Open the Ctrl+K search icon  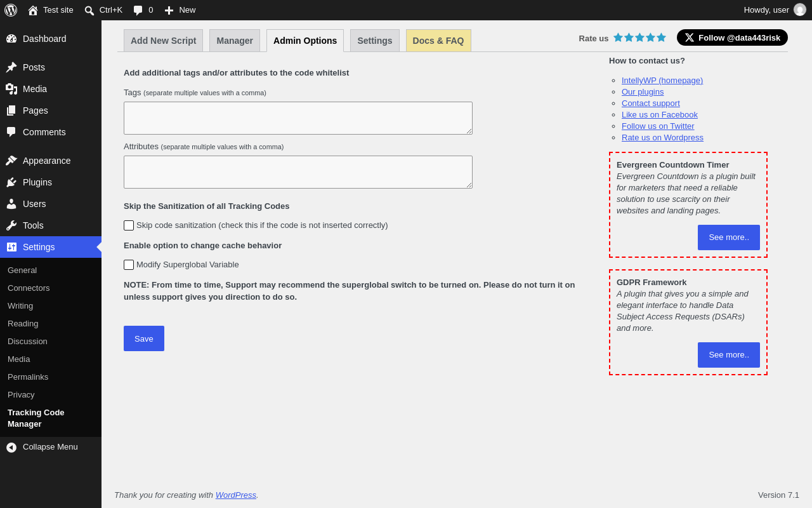[x=89, y=10]
